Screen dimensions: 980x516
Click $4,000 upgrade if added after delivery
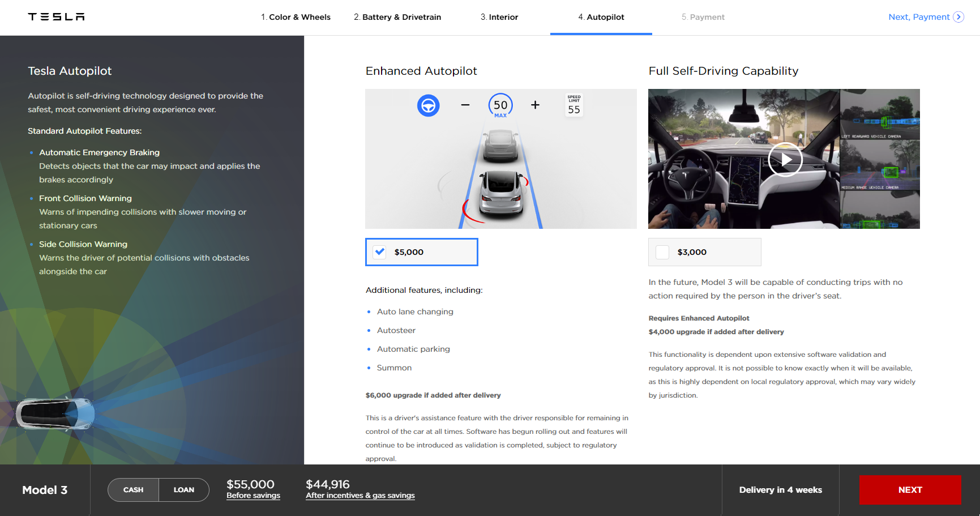point(716,332)
